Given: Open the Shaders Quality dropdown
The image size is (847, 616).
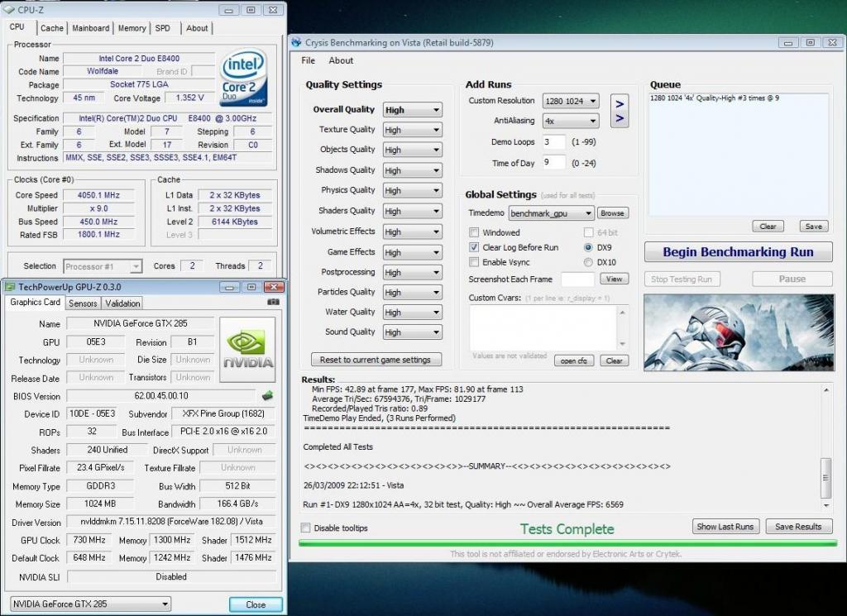Looking at the screenshot, I should point(412,211).
